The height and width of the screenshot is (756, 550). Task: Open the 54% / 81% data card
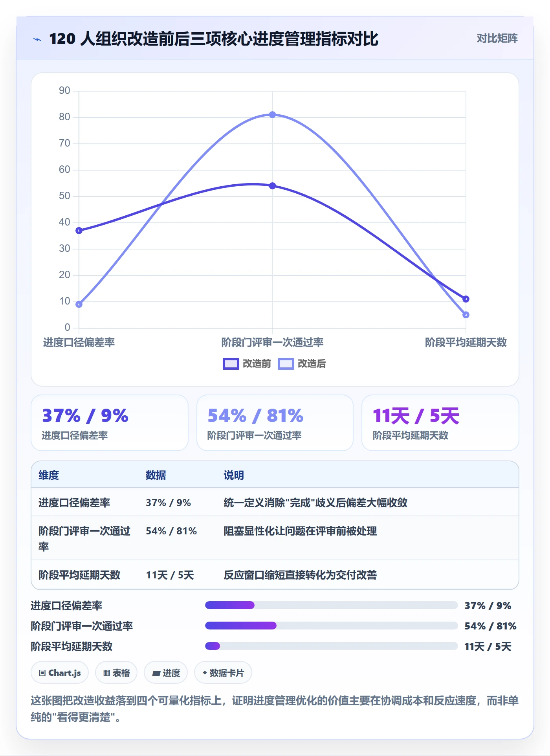275,423
